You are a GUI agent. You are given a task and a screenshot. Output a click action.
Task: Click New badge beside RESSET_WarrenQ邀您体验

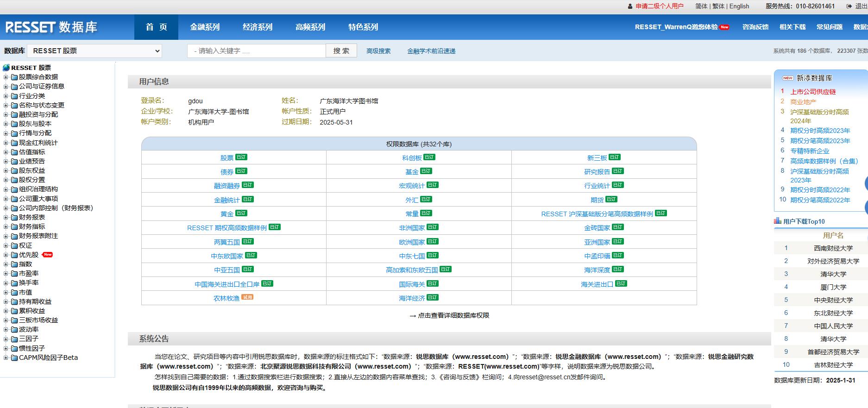tap(724, 27)
